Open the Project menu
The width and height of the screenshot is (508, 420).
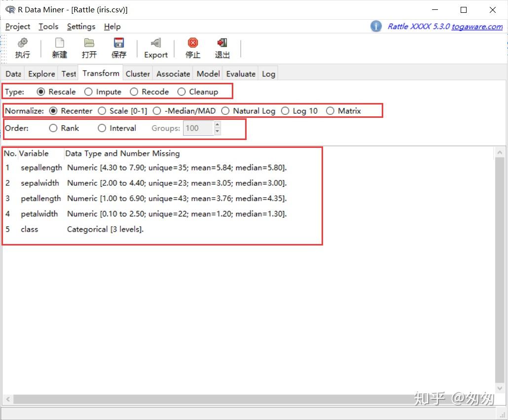18,27
